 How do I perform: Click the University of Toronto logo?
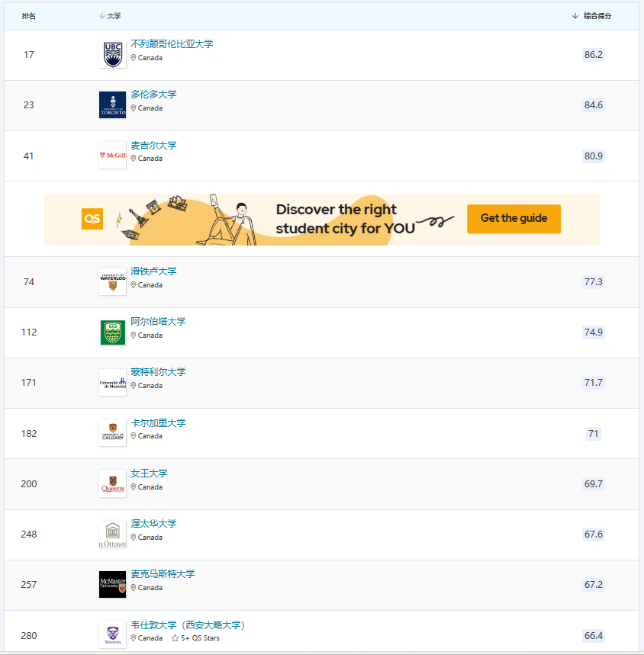[x=112, y=105]
